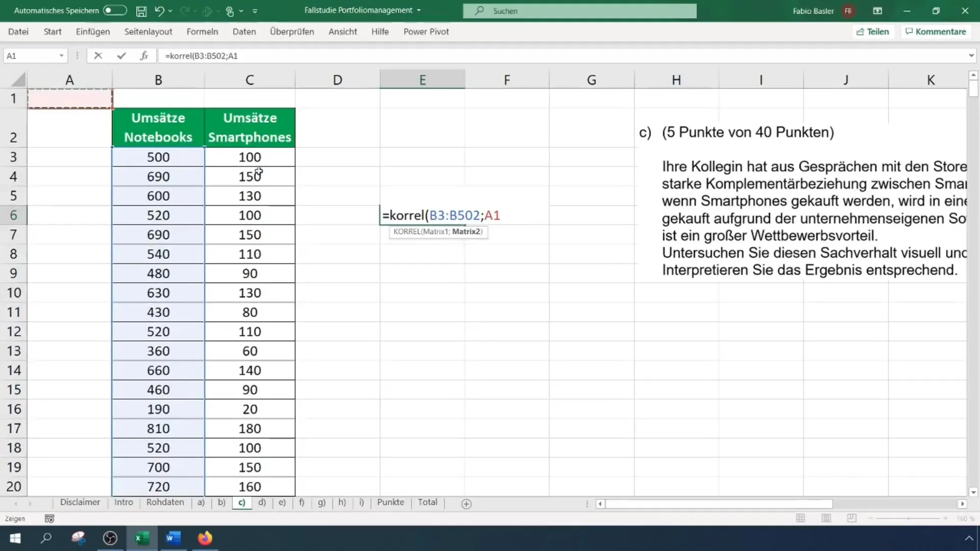Add a new sheet with the plus icon

[x=466, y=504]
